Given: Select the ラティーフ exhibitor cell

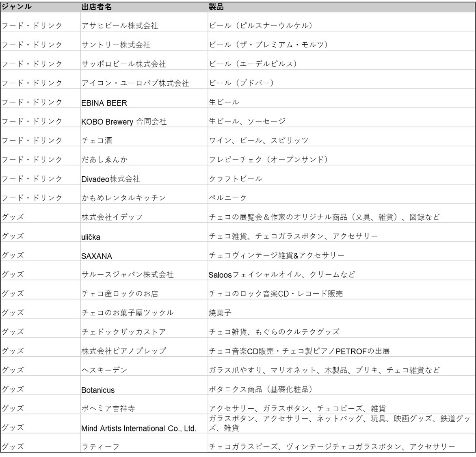Looking at the screenshot, I should pyautogui.click(x=97, y=447).
